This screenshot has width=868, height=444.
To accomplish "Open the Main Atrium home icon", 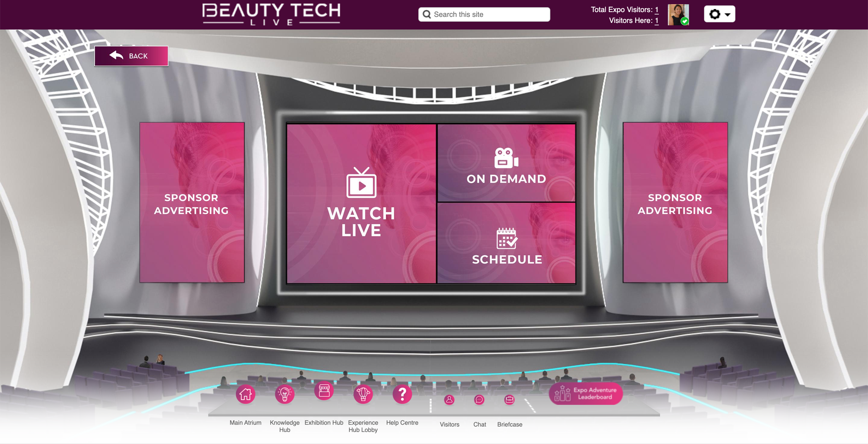I will (x=245, y=394).
